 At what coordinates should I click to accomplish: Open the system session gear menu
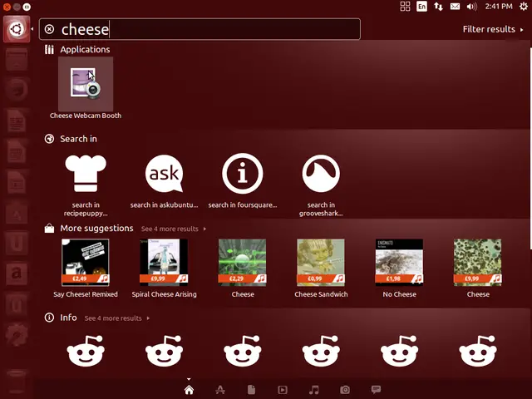coord(524,7)
